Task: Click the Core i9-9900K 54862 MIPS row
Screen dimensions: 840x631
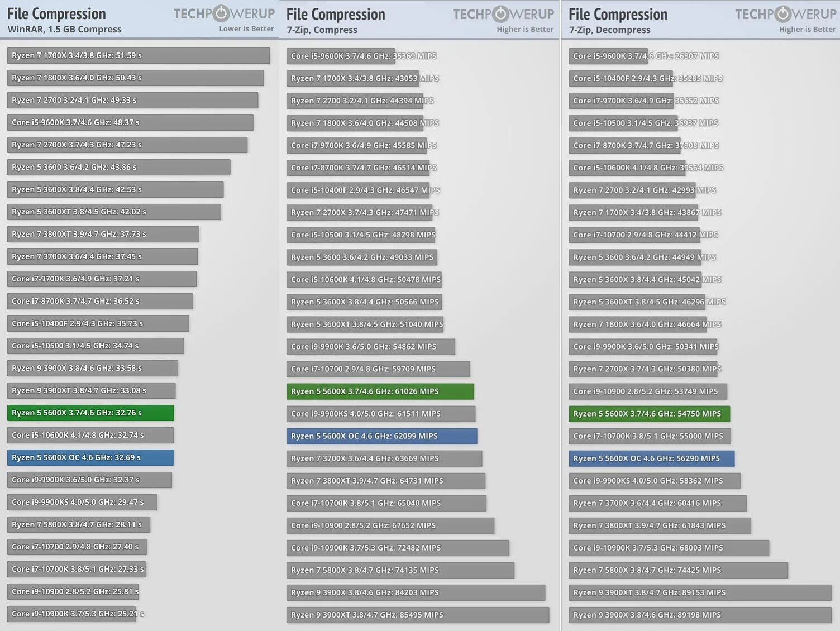Action: [x=371, y=346]
